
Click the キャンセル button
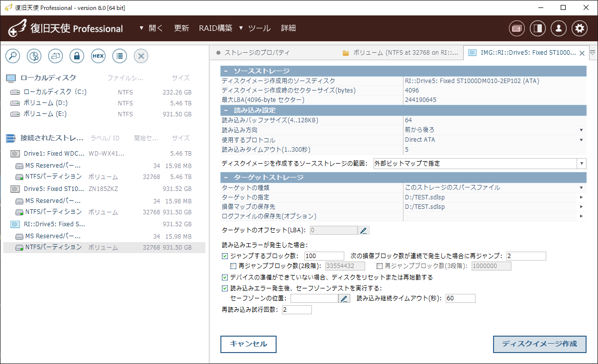[248, 344]
